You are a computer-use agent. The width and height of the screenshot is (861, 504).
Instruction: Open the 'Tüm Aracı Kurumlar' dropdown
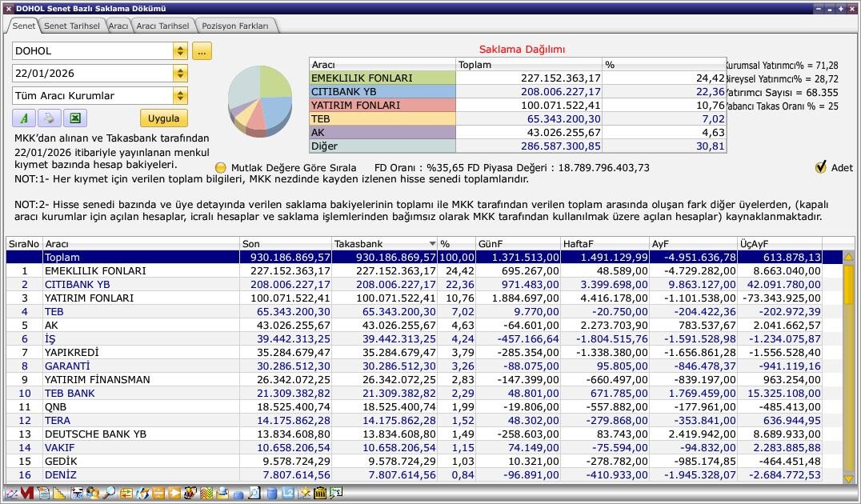(x=180, y=96)
